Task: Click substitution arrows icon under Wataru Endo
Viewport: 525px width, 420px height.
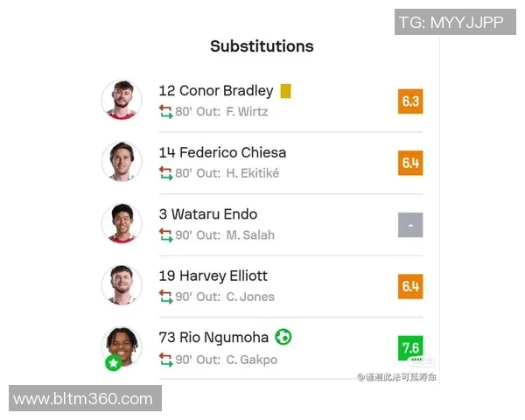Action: point(166,234)
